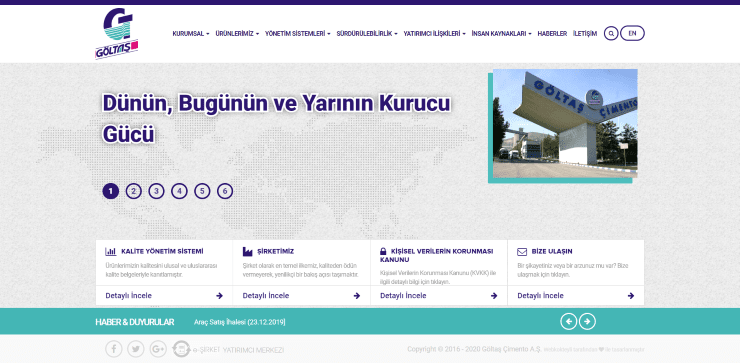Open the Araç Satış İhalesi news link

tap(240, 322)
